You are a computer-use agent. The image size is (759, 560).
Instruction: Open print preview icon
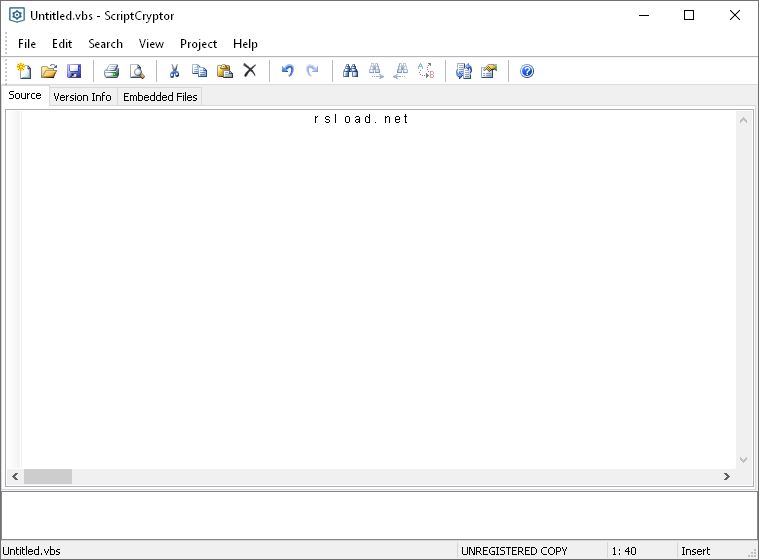(137, 71)
